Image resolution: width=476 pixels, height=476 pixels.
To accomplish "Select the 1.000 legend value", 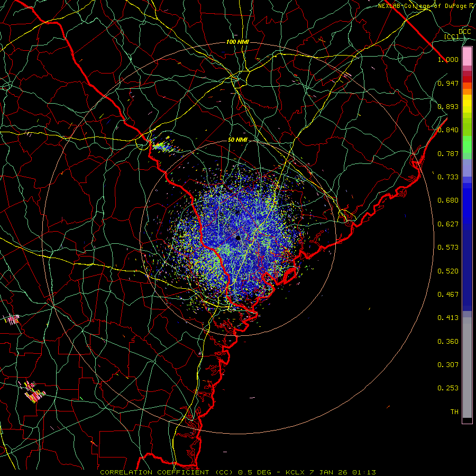I will pyautogui.click(x=448, y=59).
